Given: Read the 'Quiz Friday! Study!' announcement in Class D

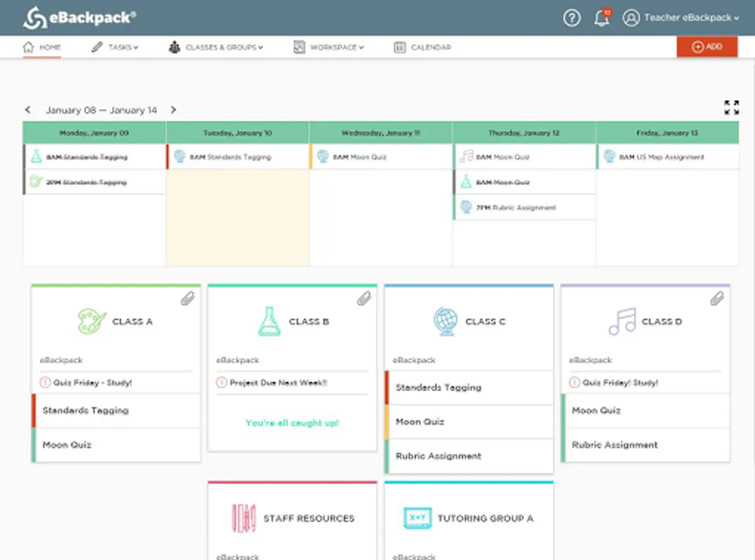Looking at the screenshot, I should click(x=620, y=383).
